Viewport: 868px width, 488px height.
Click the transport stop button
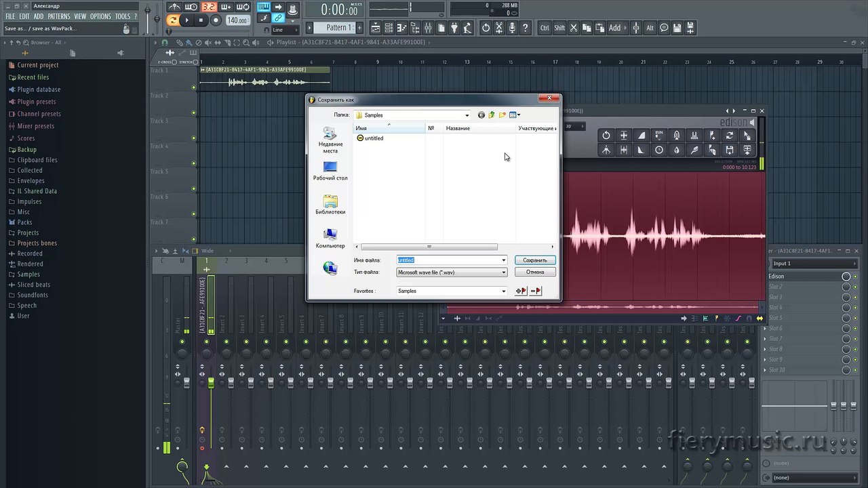[201, 20]
